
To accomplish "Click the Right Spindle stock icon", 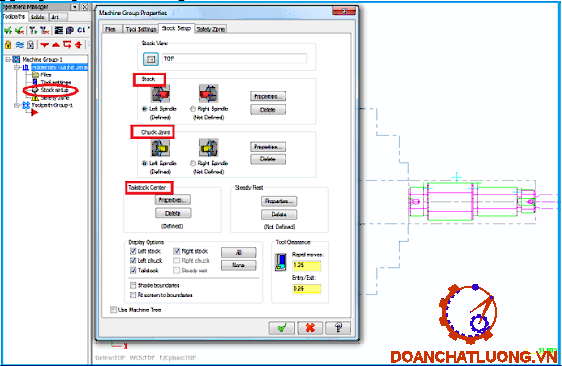I will (208, 94).
